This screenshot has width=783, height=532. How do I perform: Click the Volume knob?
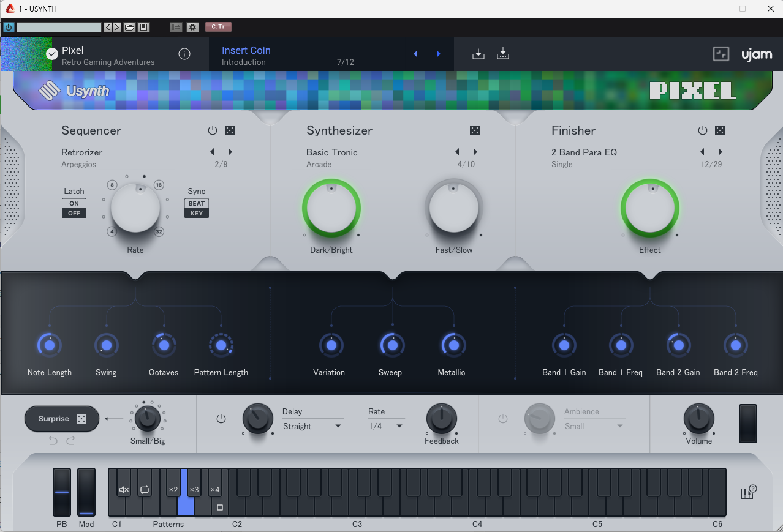point(699,419)
